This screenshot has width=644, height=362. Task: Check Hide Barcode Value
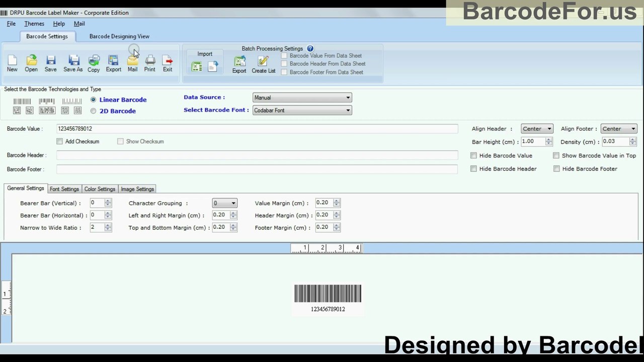point(473,155)
